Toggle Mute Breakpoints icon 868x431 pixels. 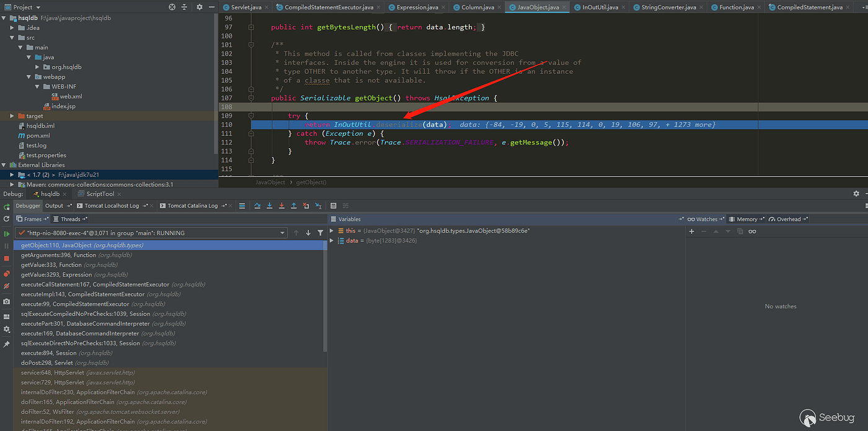click(7, 287)
